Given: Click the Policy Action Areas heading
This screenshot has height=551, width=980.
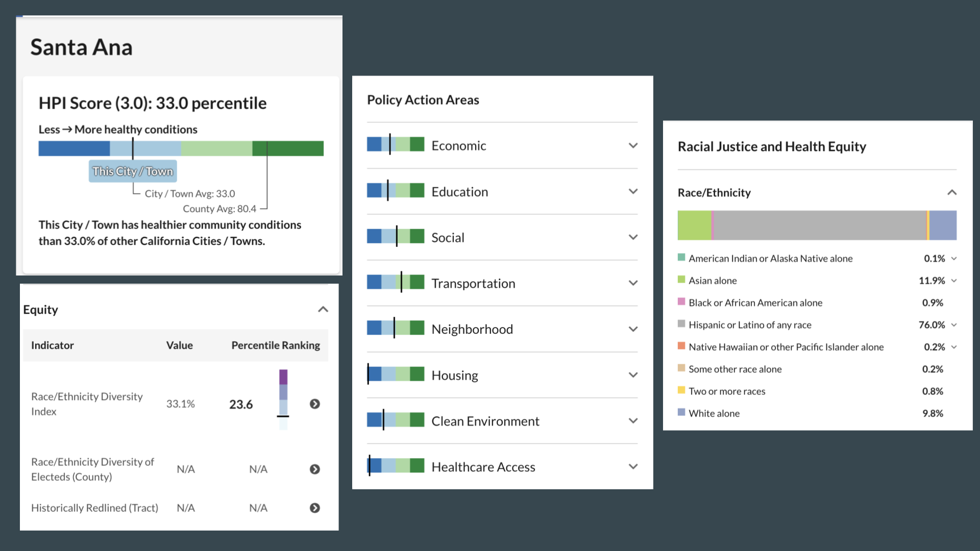Looking at the screenshot, I should pos(423,100).
